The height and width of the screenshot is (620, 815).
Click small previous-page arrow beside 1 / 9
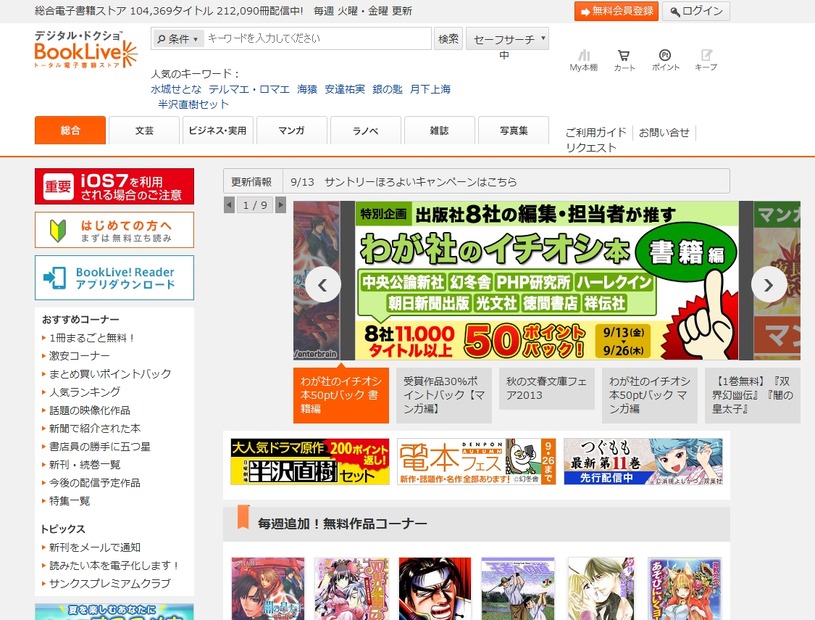[229, 205]
